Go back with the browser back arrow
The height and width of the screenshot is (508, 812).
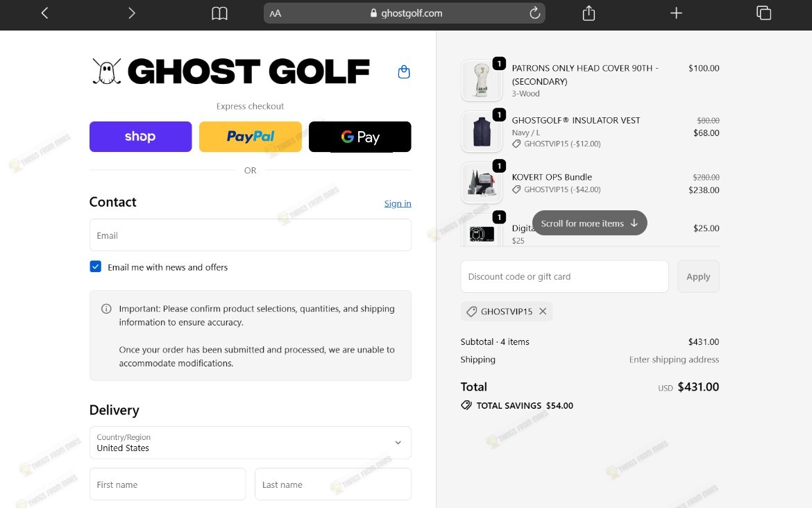(44, 13)
